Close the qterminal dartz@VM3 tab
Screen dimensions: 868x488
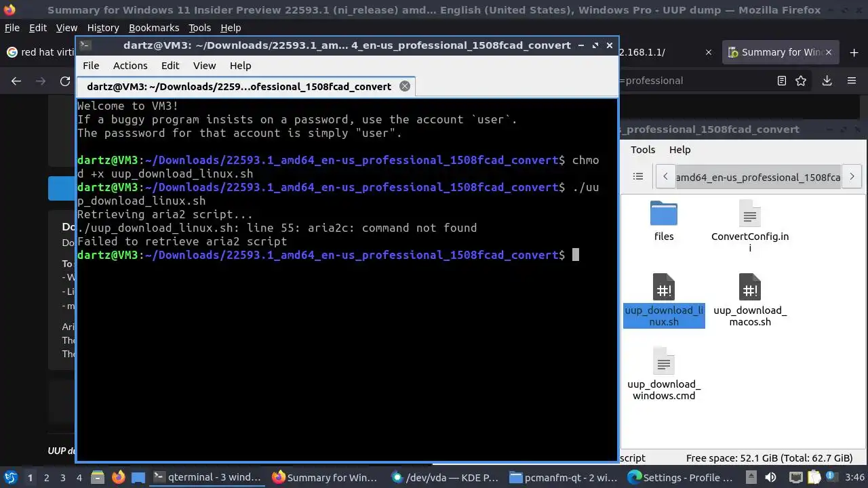click(405, 86)
